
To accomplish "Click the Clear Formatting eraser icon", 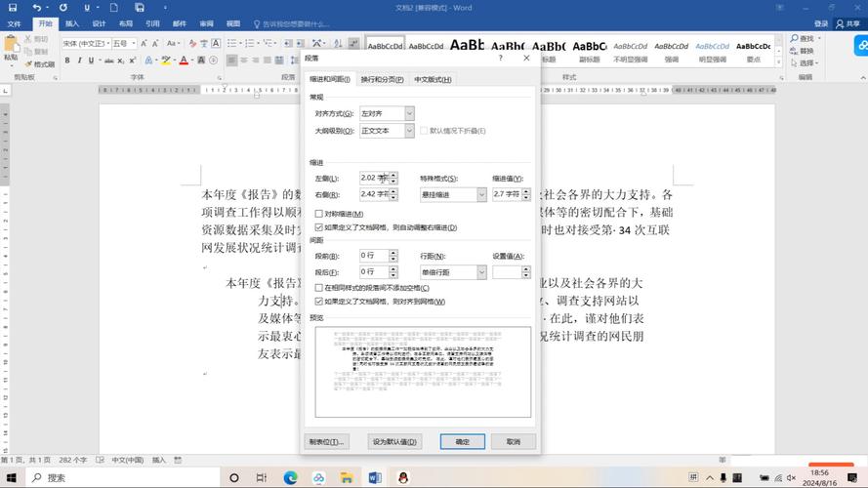I will (192, 43).
